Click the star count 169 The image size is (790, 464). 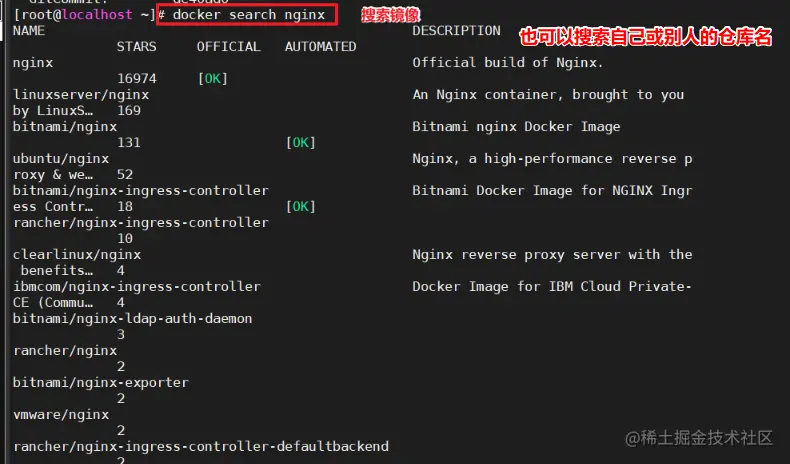click(129, 111)
